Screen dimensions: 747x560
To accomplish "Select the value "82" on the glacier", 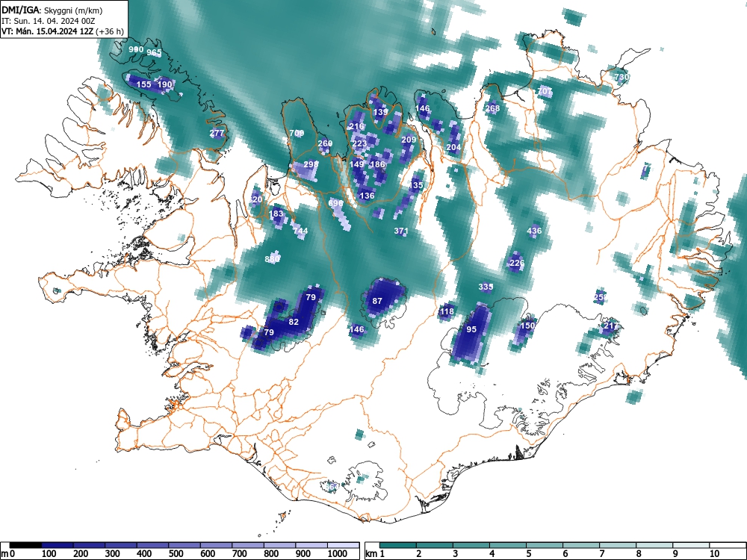I will tap(294, 322).
